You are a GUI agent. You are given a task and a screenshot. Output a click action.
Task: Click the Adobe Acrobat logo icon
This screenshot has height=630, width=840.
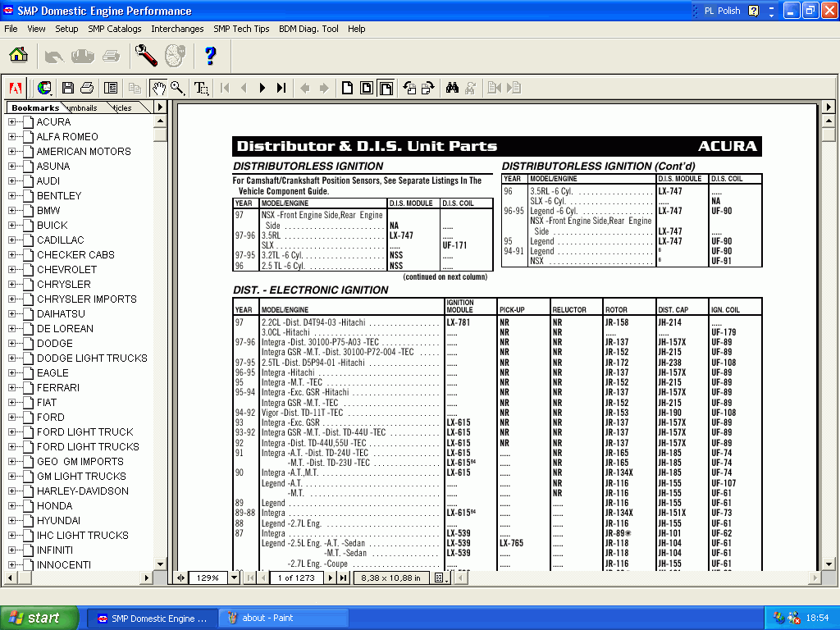tap(16, 89)
